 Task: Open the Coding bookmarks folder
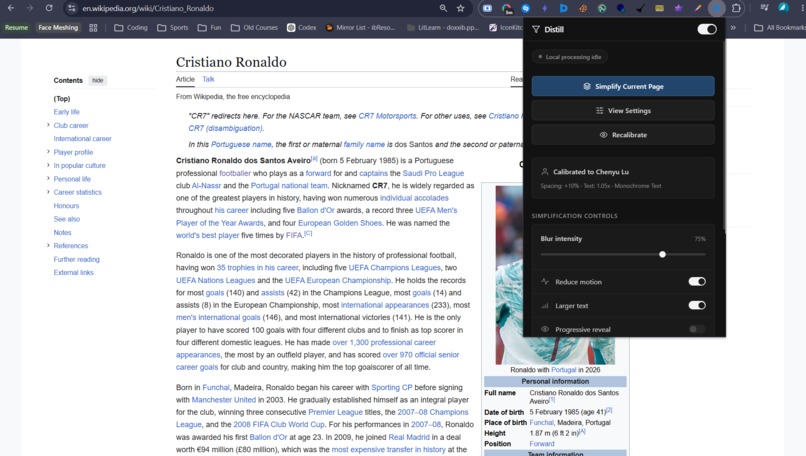pos(131,28)
